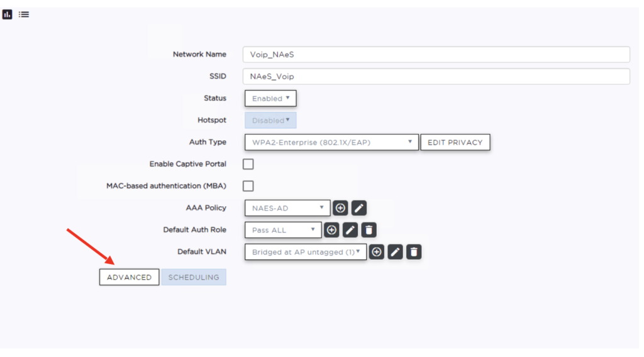This screenshot has height=357, width=644.
Task: Focus the Network Name input field
Action: coord(436,55)
